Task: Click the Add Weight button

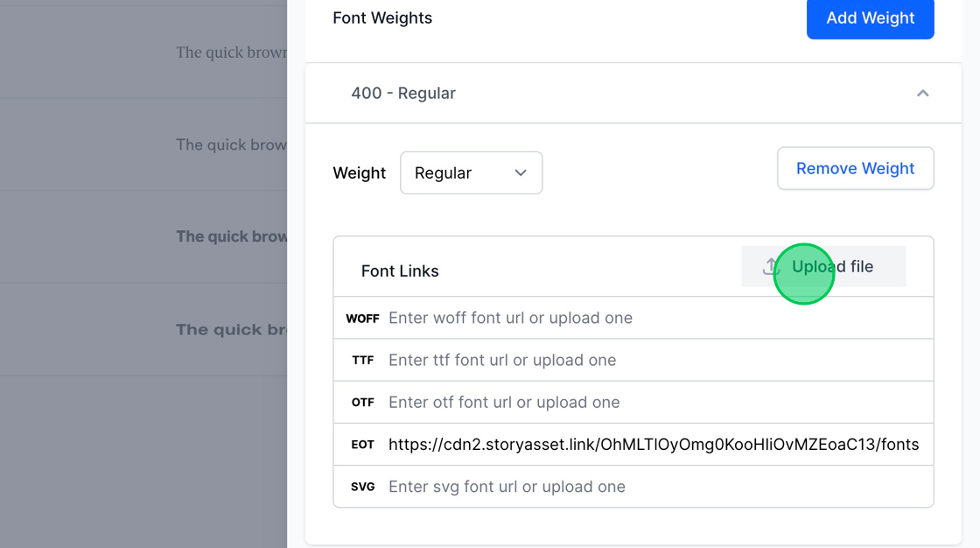Action: tap(870, 18)
